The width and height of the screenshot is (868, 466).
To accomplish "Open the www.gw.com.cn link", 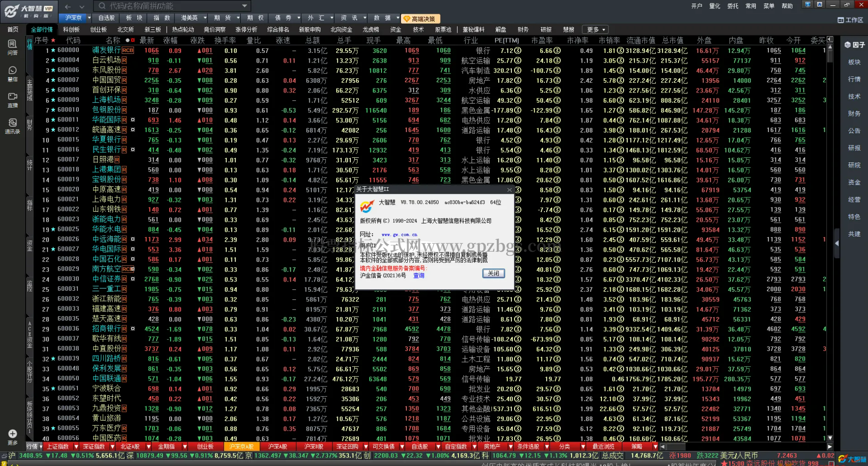I will click(399, 234).
